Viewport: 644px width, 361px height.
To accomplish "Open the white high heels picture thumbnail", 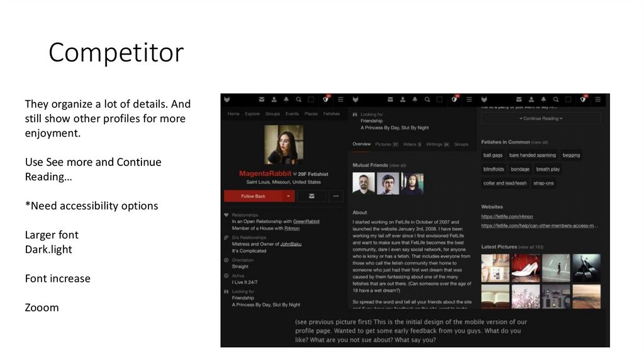I will 526,268.
